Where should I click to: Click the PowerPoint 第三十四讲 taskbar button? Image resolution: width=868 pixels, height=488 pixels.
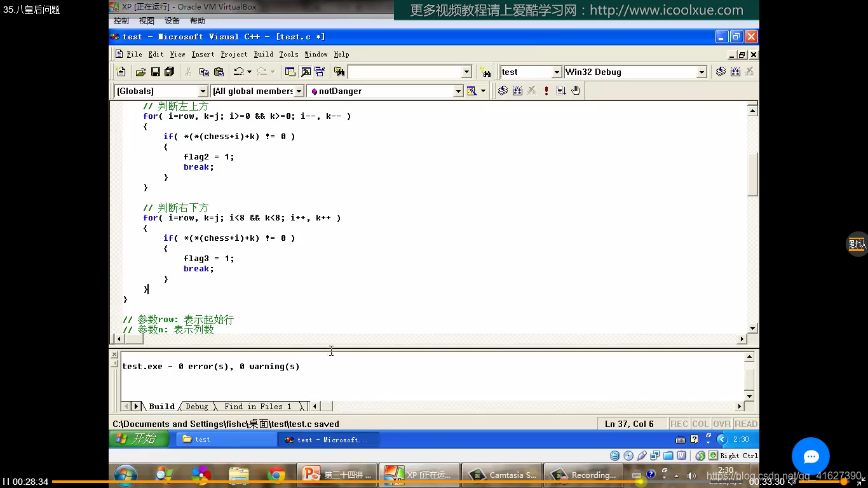tap(337, 475)
